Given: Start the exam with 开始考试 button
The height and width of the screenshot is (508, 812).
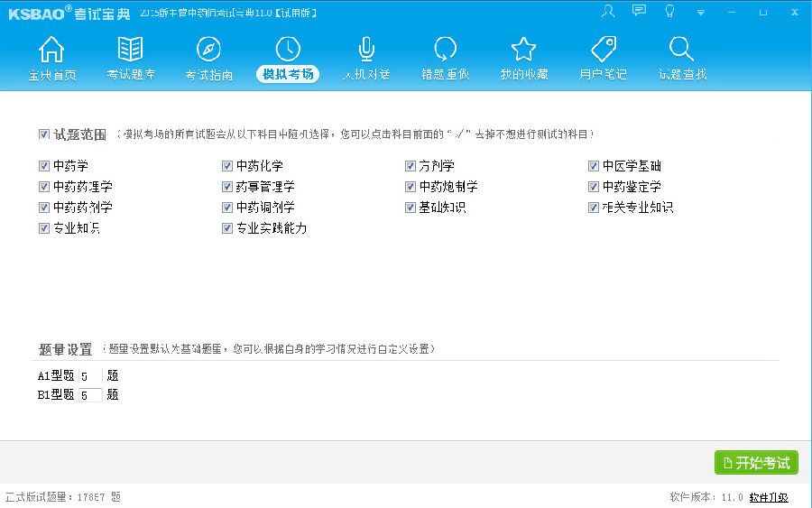Looking at the screenshot, I should pos(756,462).
